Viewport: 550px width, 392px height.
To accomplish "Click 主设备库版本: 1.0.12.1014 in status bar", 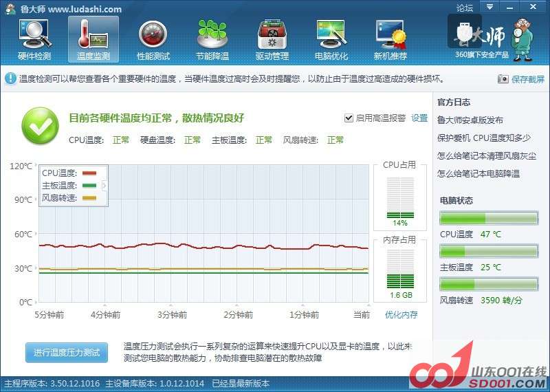I will pos(154,384).
